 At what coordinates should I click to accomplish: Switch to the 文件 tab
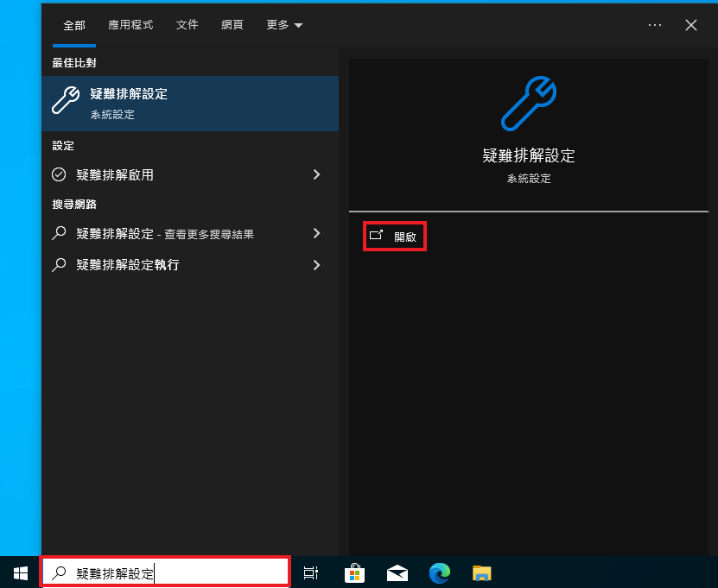[187, 25]
